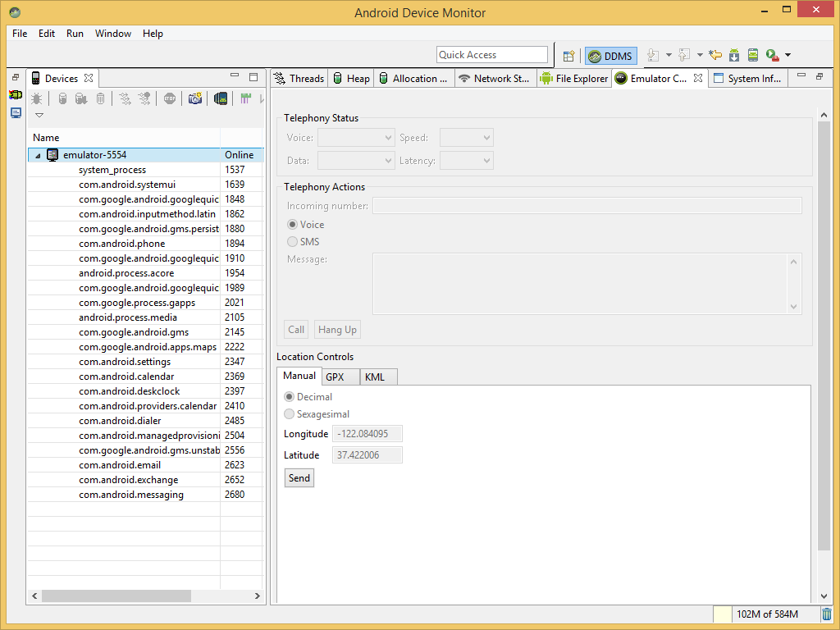Click the garbage collector trash icon
This screenshot has height=630, width=840.
point(100,98)
